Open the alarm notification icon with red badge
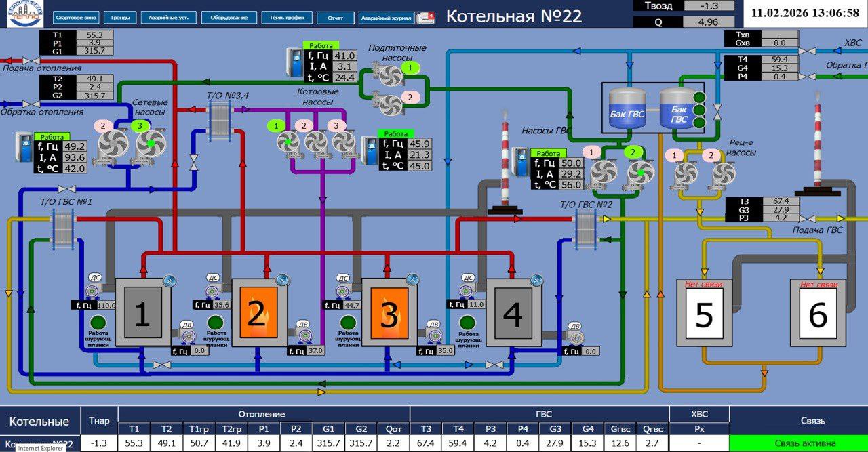The width and height of the screenshot is (868, 452). [x=425, y=18]
